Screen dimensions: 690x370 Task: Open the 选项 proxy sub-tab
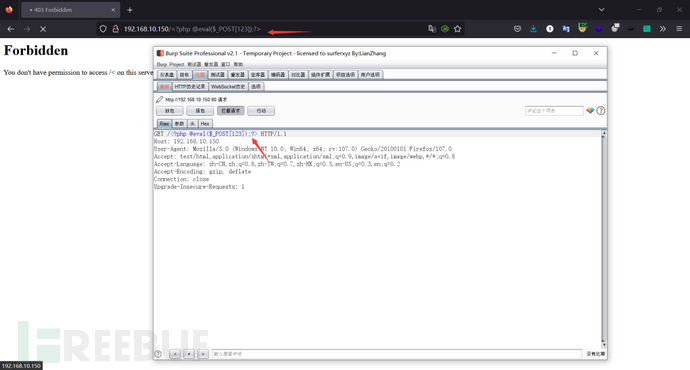pos(256,87)
